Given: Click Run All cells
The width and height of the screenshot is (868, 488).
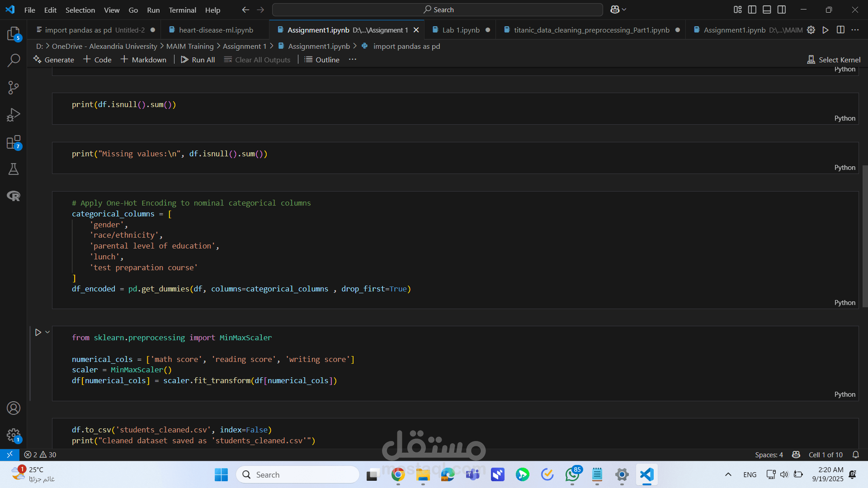Looking at the screenshot, I should (x=198, y=60).
